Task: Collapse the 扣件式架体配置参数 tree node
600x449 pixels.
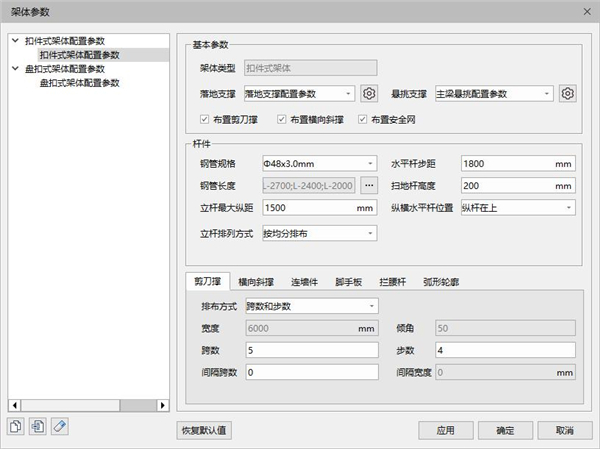Action: point(14,41)
